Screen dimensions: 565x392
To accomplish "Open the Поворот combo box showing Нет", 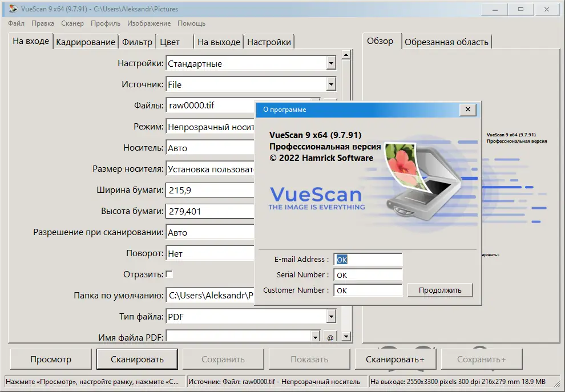I will click(x=210, y=253).
